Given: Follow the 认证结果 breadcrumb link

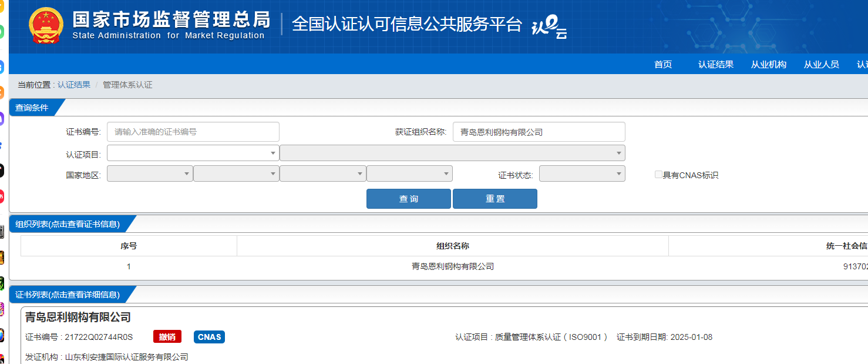Looking at the screenshot, I should pyautogui.click(x=74, y=85).
